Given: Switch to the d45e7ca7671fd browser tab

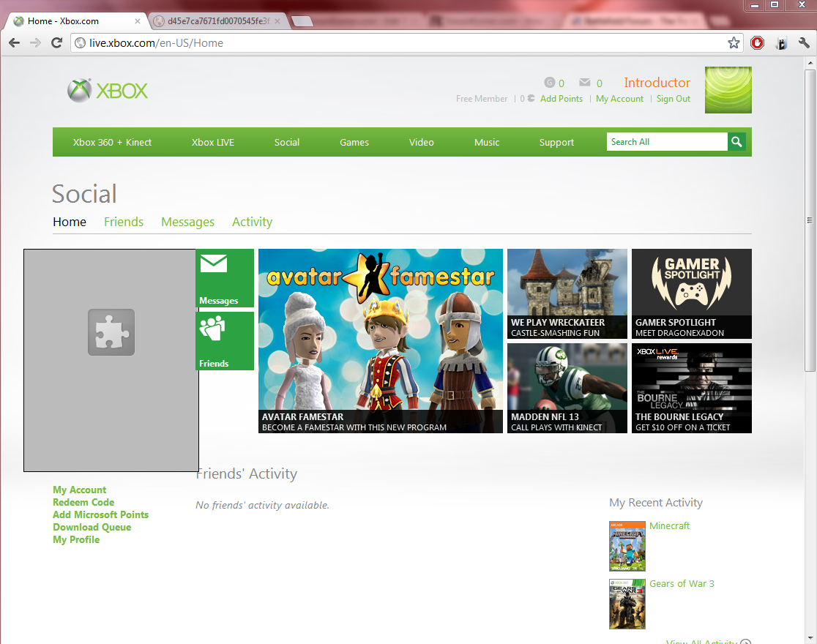Looking at the screenshot, I should pos(218,21).
